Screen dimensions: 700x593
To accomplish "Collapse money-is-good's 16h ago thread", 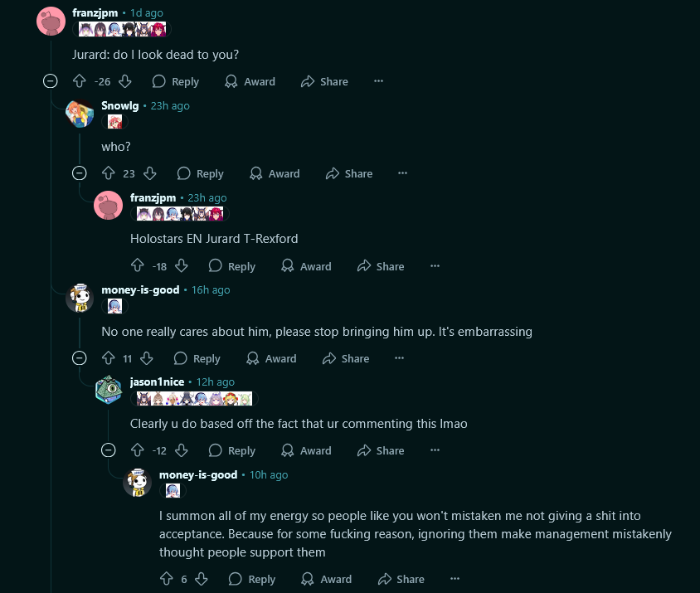I will pyautogui.click(x=80, y=358).
